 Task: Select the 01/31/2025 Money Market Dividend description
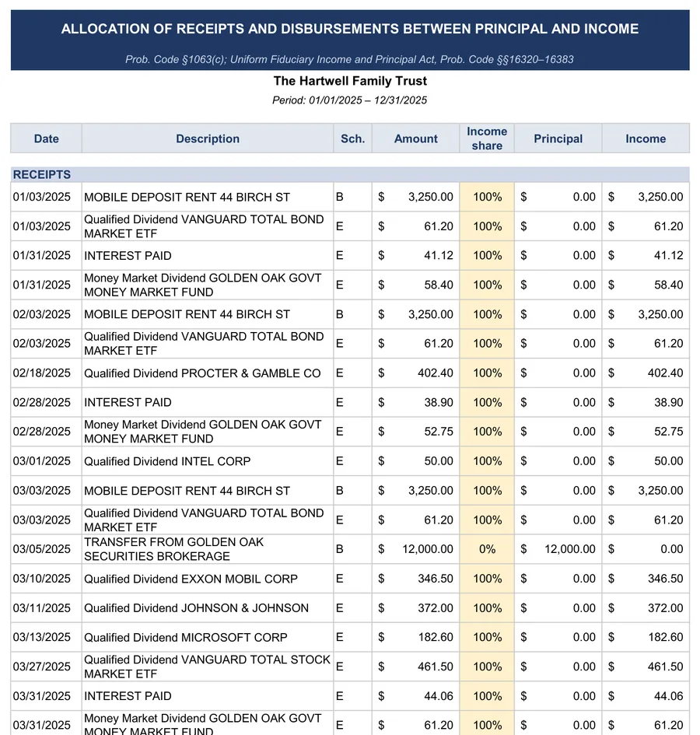(x=202, y=285)
